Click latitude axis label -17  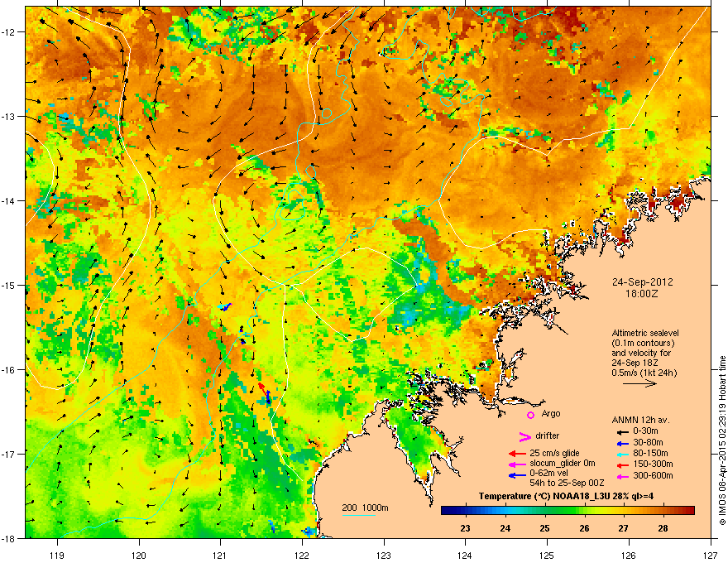pyautogui.click(x=8, y=454)
